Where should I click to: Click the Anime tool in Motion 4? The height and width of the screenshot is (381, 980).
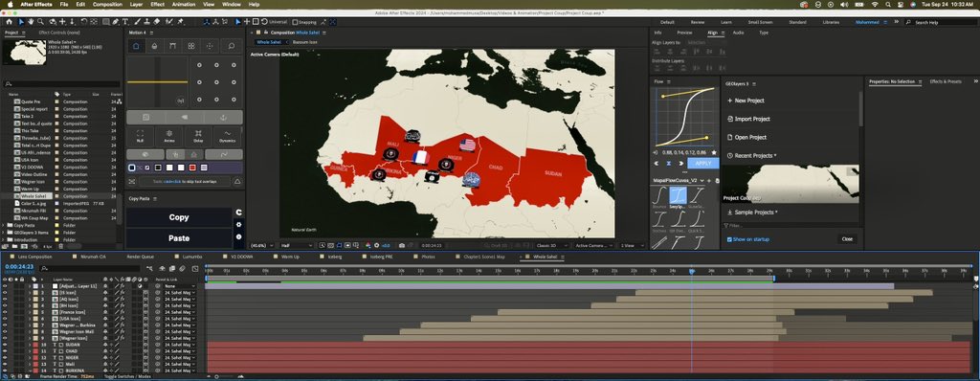(x=169, y=136)
